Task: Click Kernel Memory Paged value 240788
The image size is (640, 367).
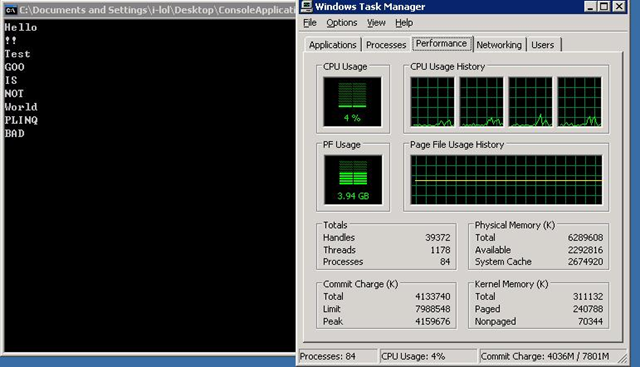Action: (x=588, y=309)
